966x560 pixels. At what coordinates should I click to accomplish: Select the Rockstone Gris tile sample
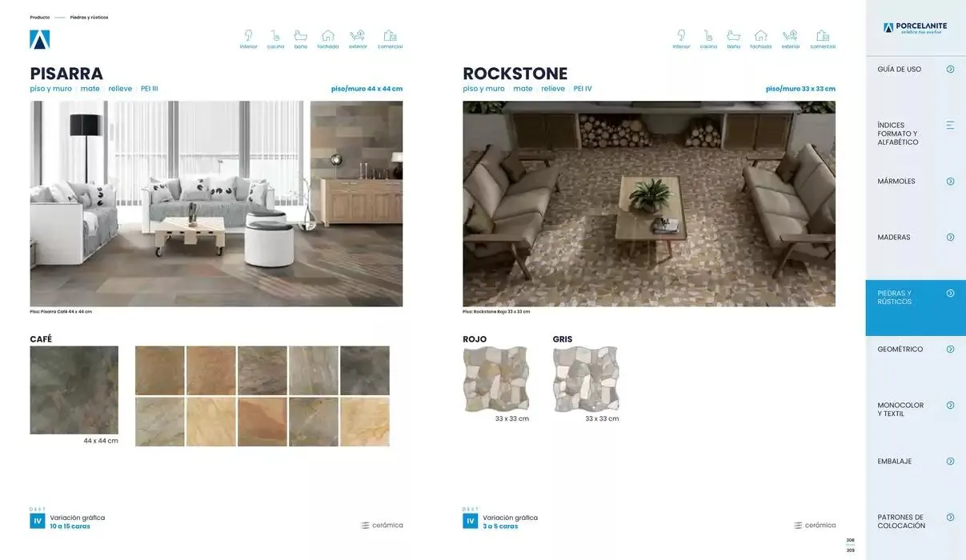click(x=586, y=379)
